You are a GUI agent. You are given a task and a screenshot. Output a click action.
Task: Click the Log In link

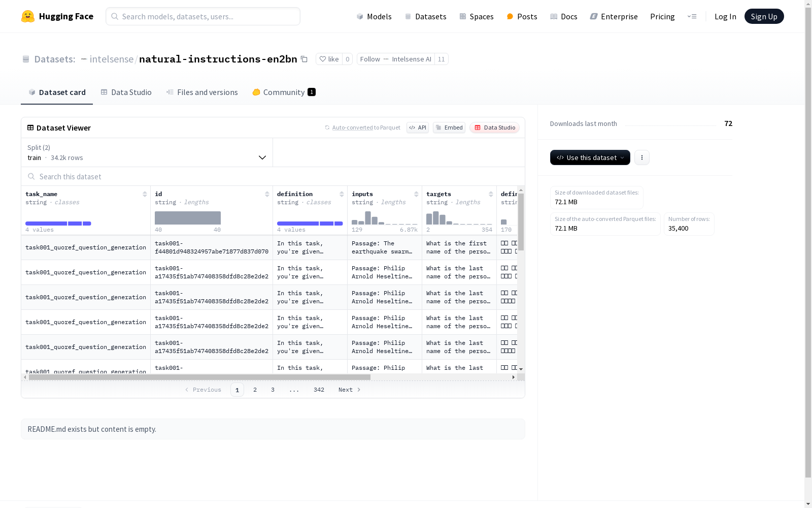point(725,16)
